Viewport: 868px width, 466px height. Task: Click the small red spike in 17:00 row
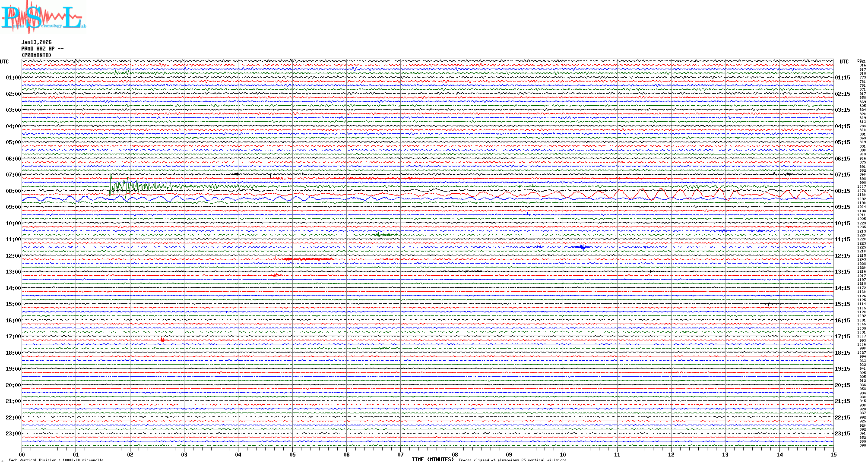click(x=162, y=340)
